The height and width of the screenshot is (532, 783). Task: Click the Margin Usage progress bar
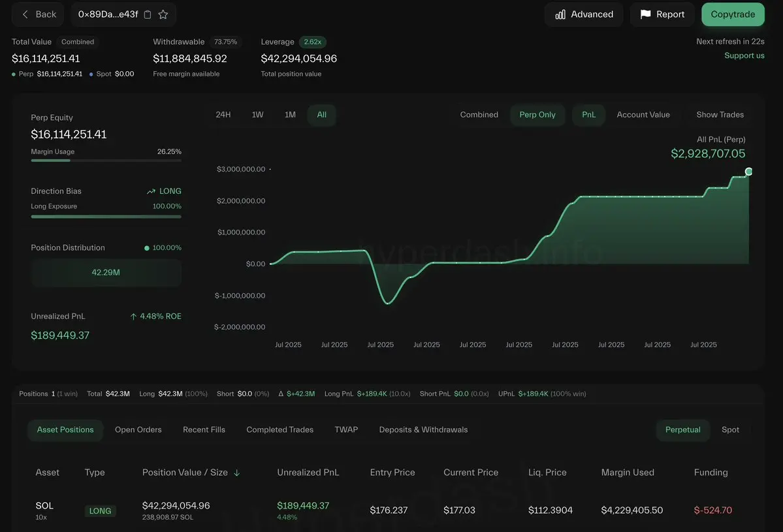click(x=106, y=160)
